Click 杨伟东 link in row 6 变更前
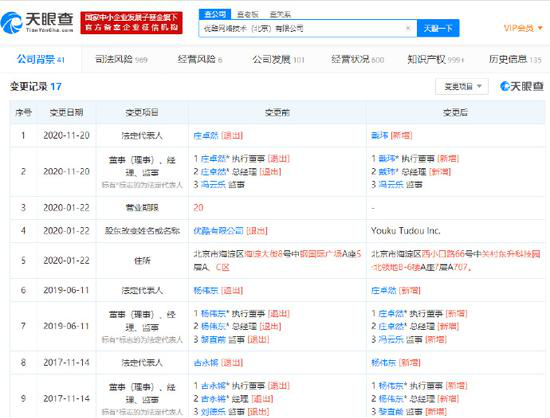550x418 pixels. point(206,290)
